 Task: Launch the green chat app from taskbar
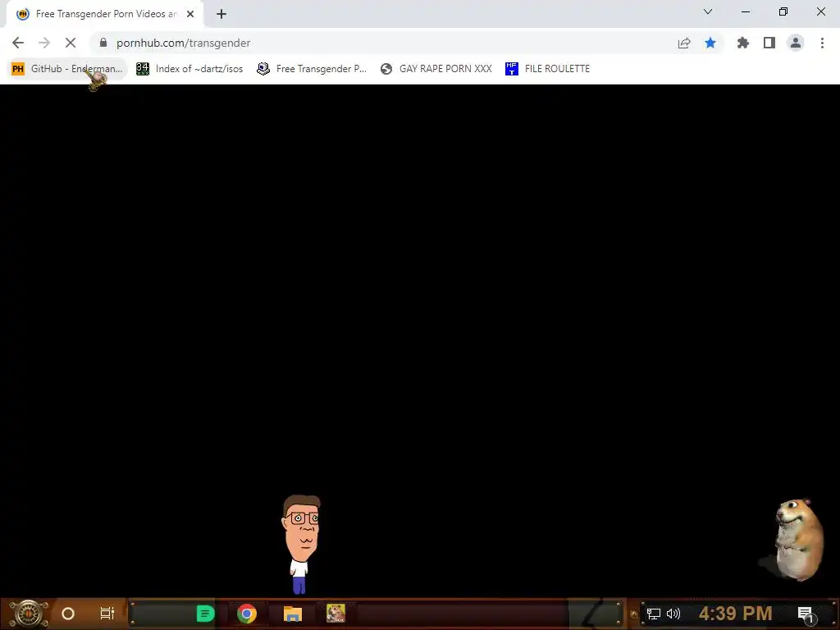205,614
